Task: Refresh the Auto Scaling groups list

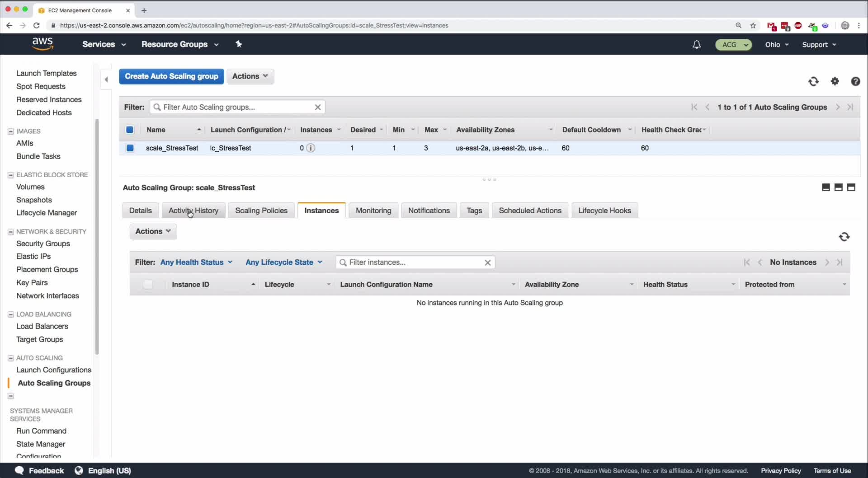Action: (813, 81)
